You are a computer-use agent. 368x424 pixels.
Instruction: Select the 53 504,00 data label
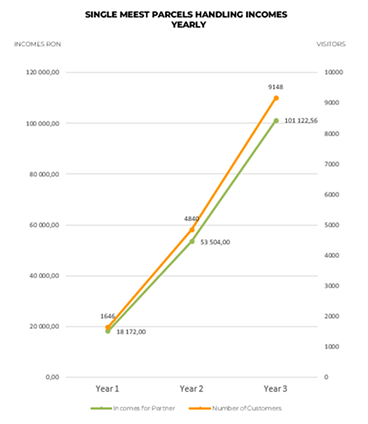click(x=215, y=242)
